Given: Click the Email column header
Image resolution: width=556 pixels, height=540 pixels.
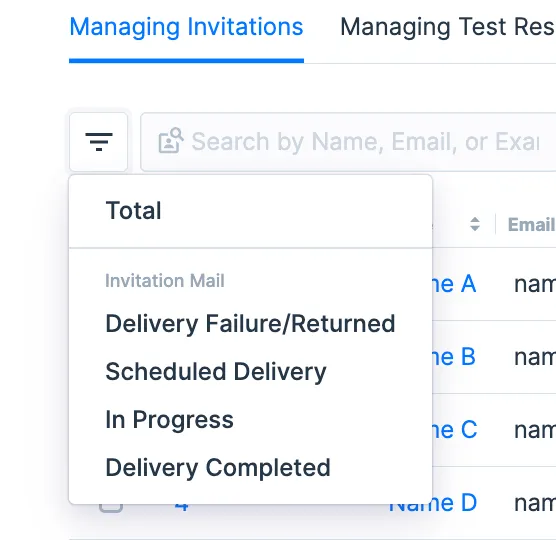Looking at the screenshot, I should click(531, 224).
